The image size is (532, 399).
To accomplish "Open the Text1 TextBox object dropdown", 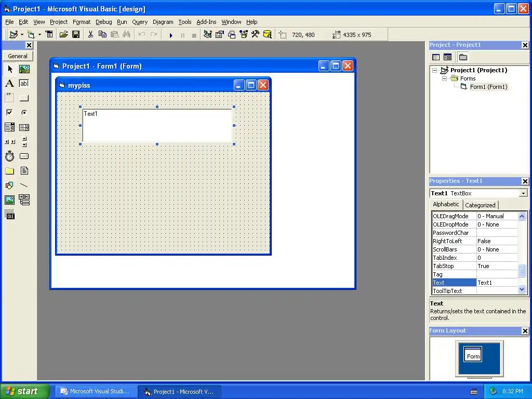I will point(523,193).
